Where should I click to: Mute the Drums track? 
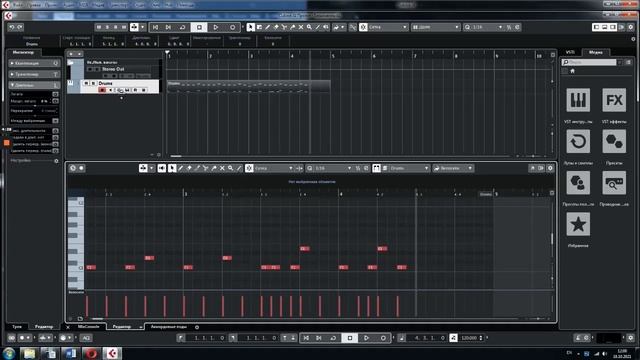click(86, 83)
